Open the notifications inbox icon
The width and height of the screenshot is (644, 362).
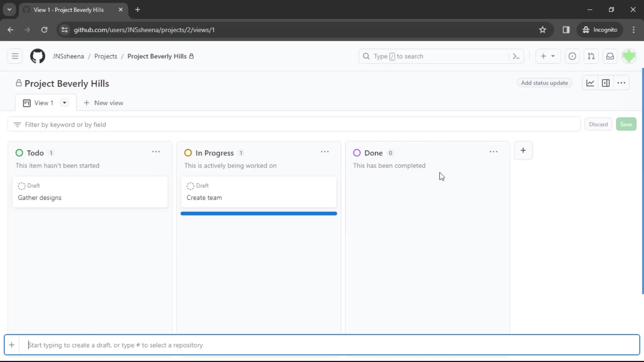[610, 56]
